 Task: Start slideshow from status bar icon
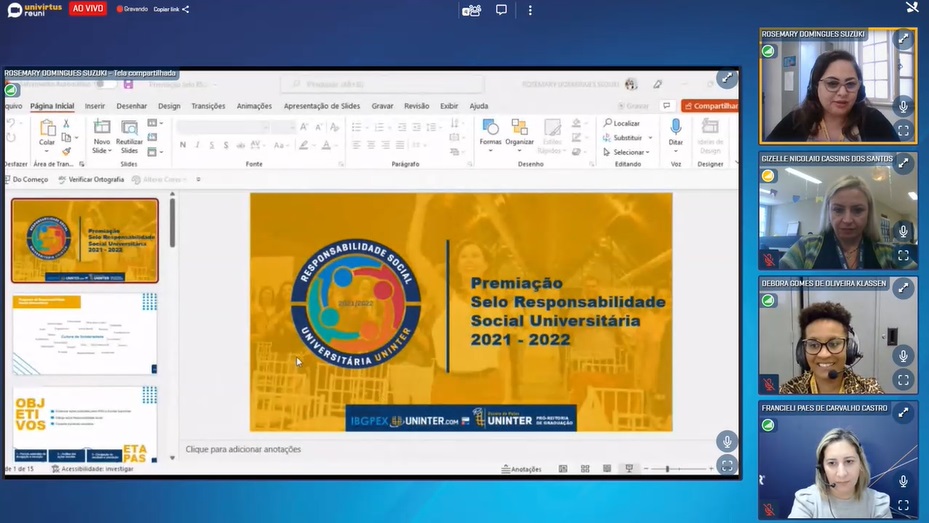pos(629,469)
